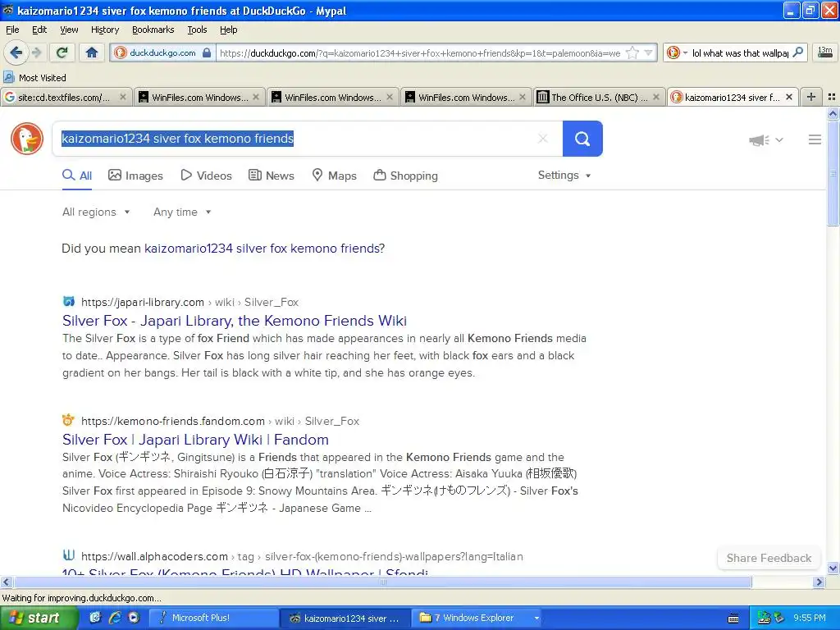Click the japari-library.com URL link

point(143,302)
